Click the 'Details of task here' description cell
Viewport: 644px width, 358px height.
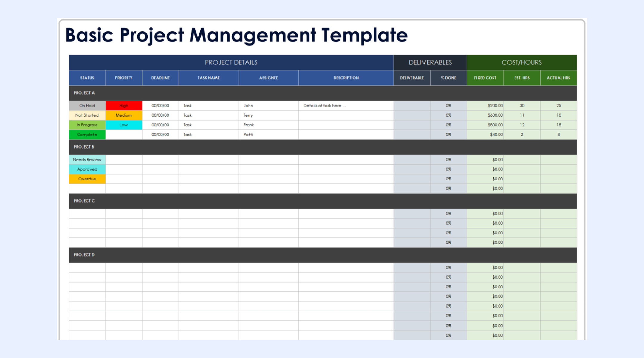(346, 106)
